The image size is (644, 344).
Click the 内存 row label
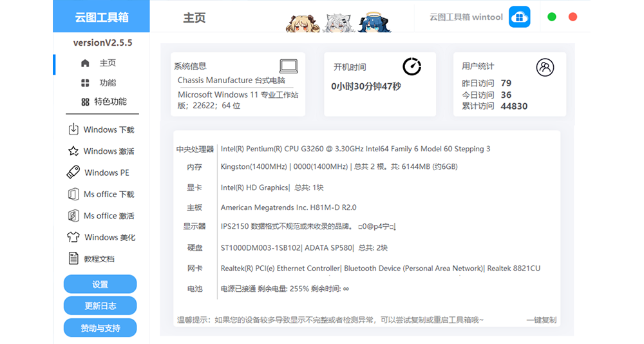[194, 167]
